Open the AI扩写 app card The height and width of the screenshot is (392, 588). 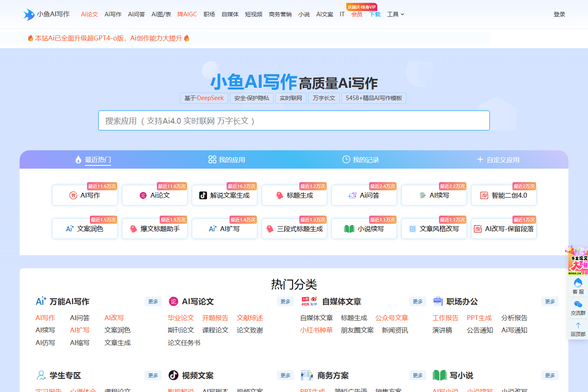tap(225, 229)
